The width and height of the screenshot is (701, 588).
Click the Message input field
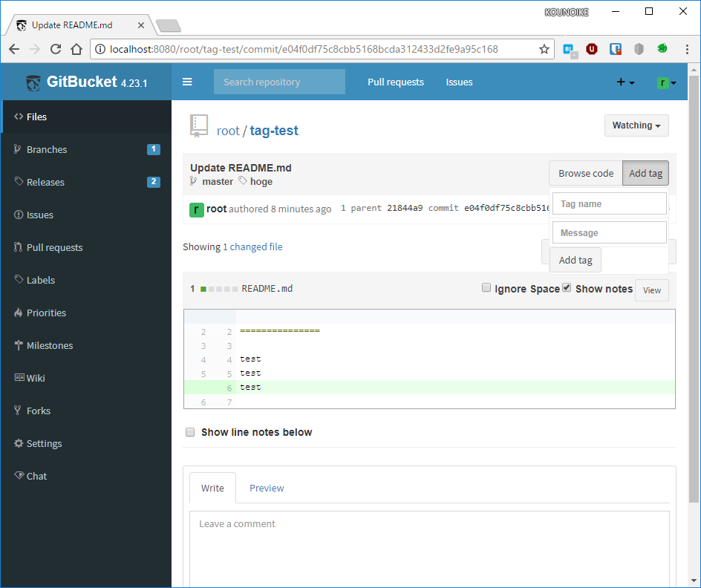(610, 233)
